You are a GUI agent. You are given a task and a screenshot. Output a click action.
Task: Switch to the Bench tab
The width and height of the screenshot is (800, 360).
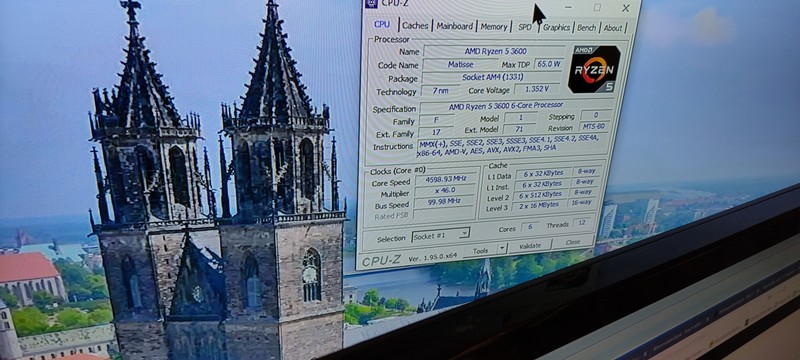tap(586, 28)
